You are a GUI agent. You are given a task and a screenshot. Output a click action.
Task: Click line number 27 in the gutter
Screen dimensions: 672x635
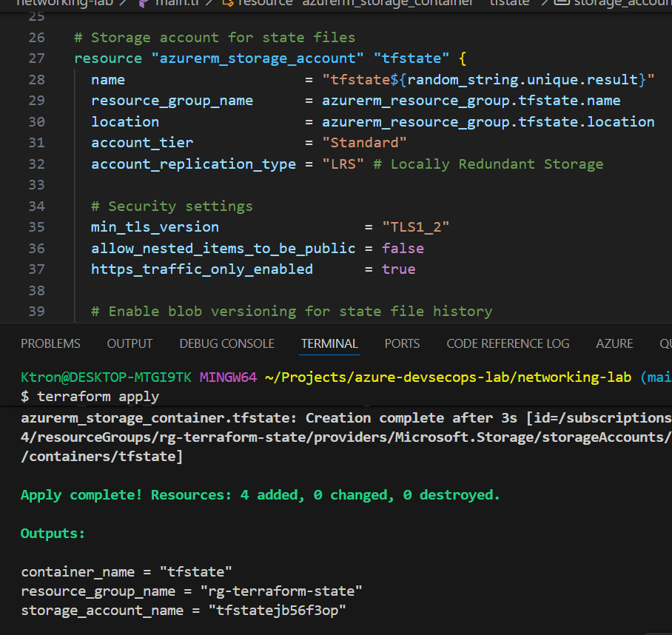(37, 58)
